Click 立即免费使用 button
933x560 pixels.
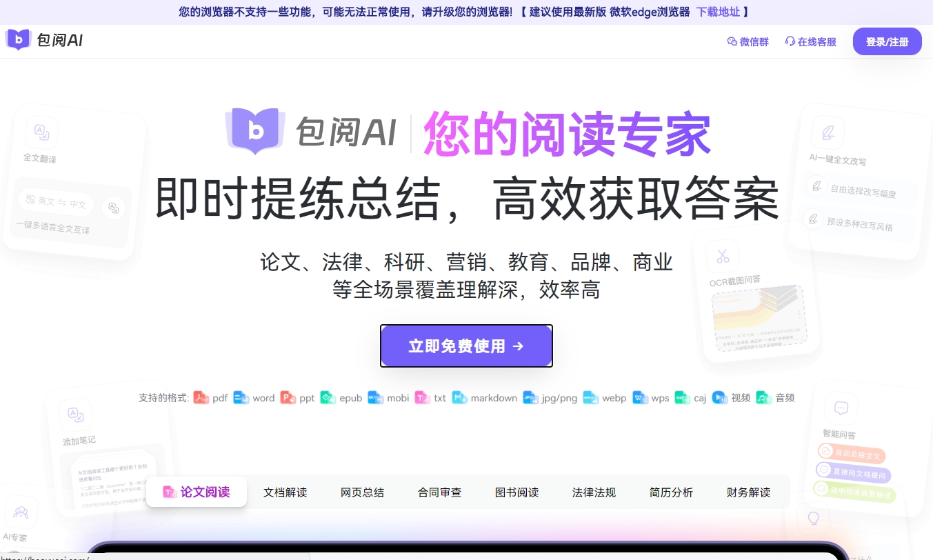pyautogui.click(x=466, y=346)
